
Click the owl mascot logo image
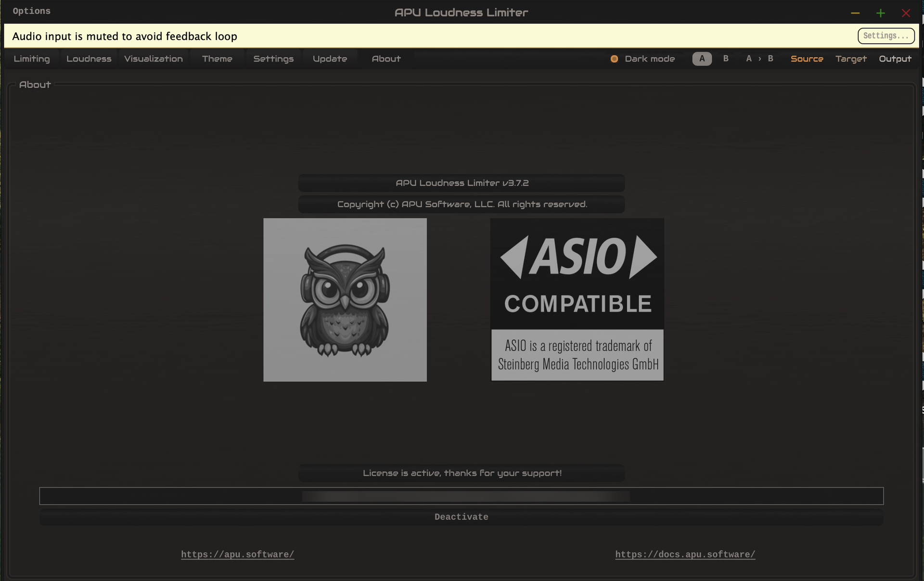coord(345,300)
